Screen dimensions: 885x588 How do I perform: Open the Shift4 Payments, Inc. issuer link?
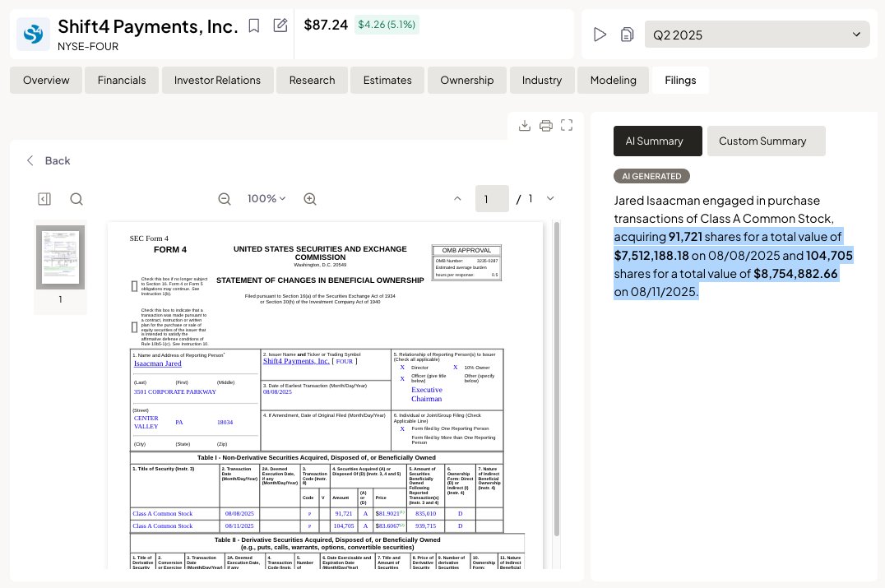tap(296, 361)
